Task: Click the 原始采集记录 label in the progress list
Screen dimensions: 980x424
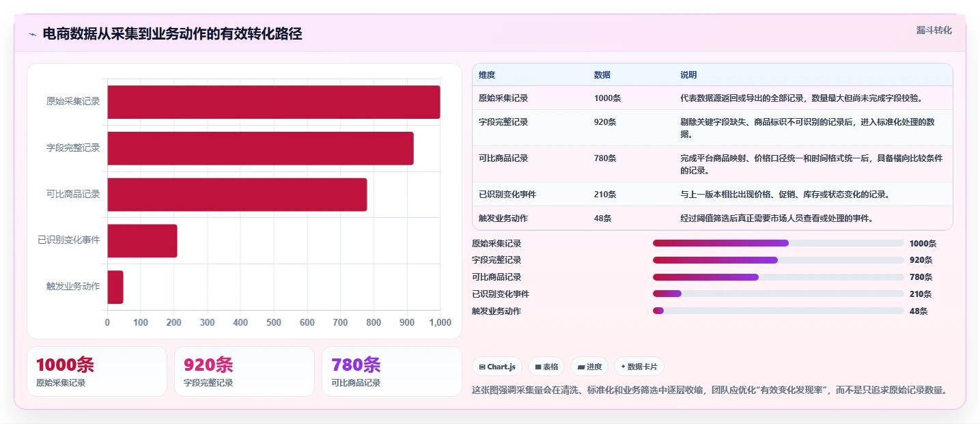Action: (496, 243)
